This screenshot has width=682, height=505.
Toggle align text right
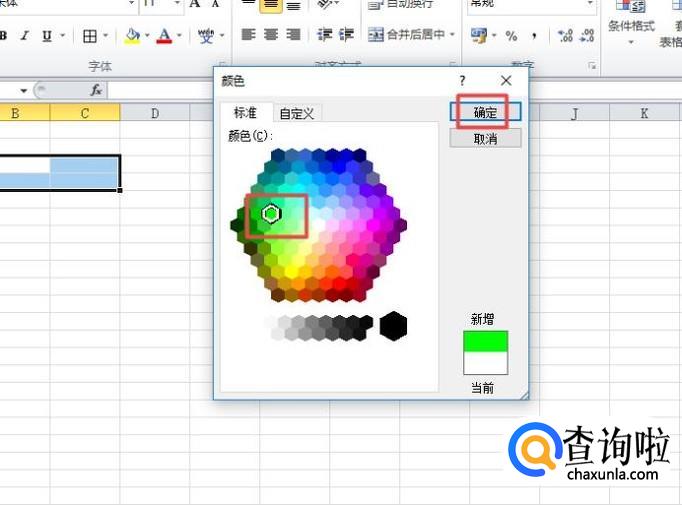[x=293, y=35]
